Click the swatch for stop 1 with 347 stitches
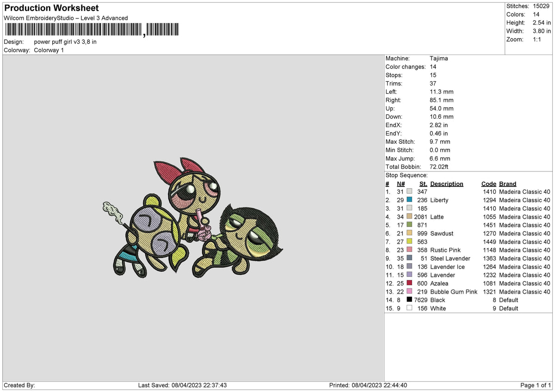The height and width of the screenshot is (392, 555). click(x=409, y=192)
